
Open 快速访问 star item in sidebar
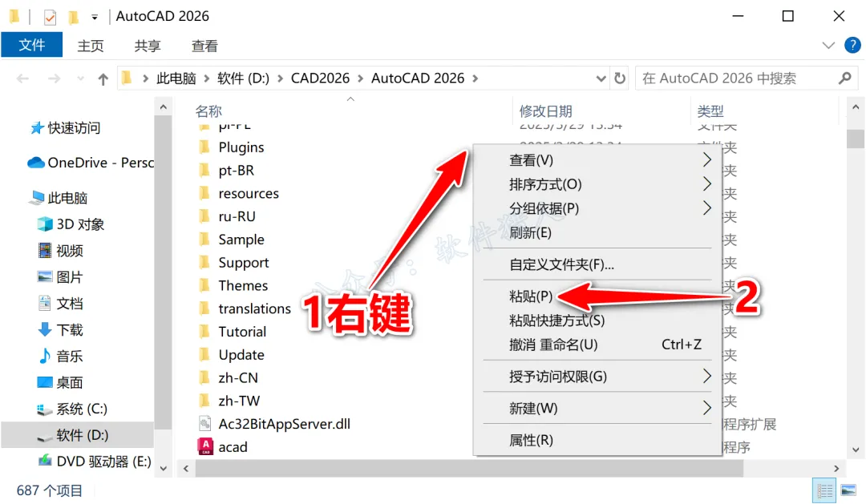click(65, 128)
